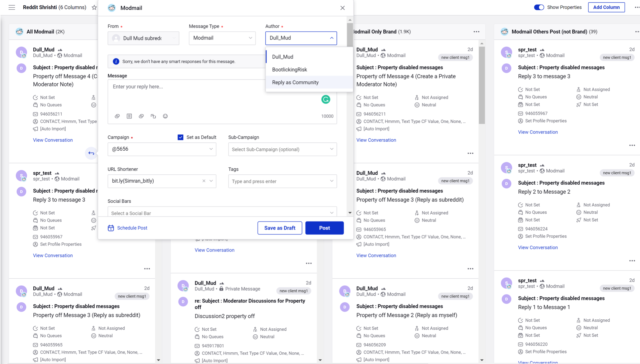Click the Schedule Post calendar icon

(x=111, y=228)
